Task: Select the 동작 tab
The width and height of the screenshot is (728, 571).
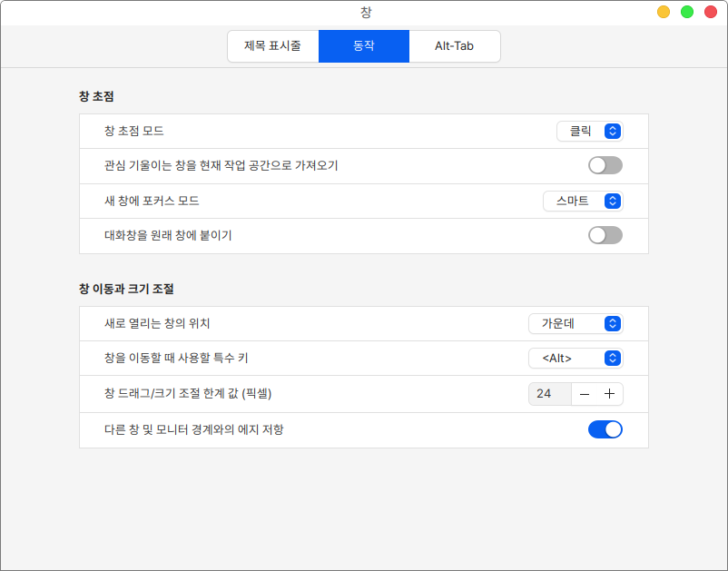Action: (363, 45)
